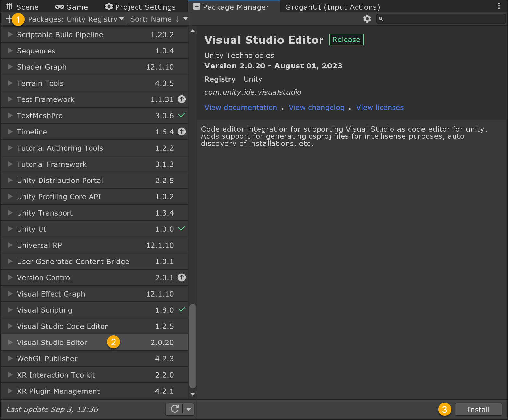
Task: Expand the Scriptable Build Pipeline versions arrow
Action: coord(10,34)
